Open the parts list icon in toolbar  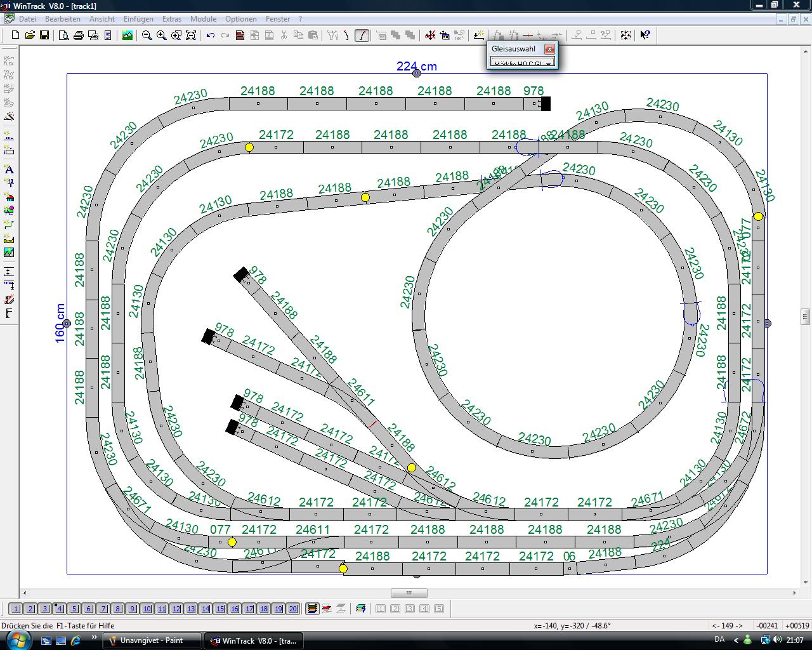[x=108, y=36]
